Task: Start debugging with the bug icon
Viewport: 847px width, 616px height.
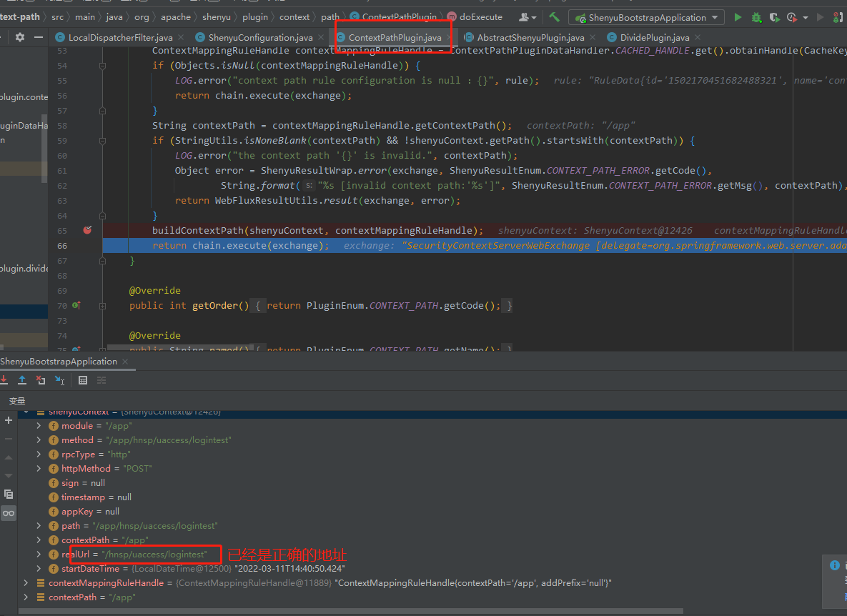Action: click(x=755, y=16)
